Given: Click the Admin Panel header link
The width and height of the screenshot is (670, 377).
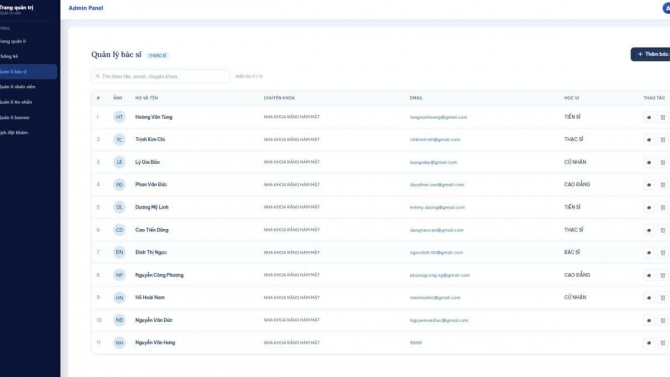Looking at the screenshot, I should (x=86, y=8).
